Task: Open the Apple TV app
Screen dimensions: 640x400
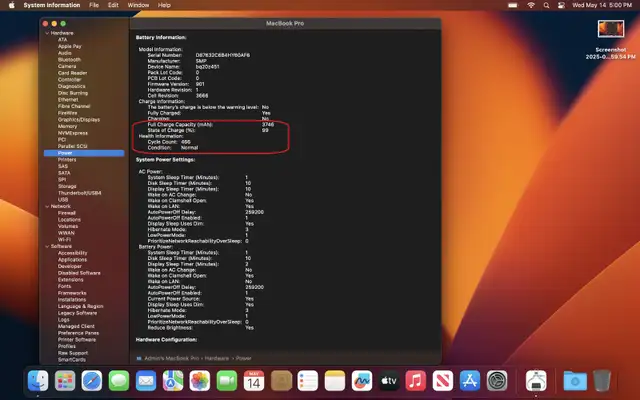Action: pyautogui.click(x=389, y=381)
